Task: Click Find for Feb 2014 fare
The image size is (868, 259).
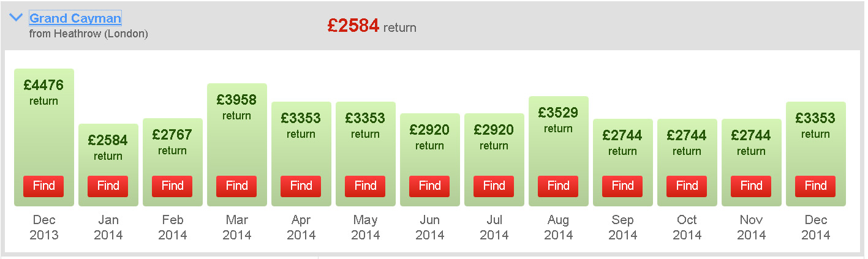Action: (x=172, y=186)
